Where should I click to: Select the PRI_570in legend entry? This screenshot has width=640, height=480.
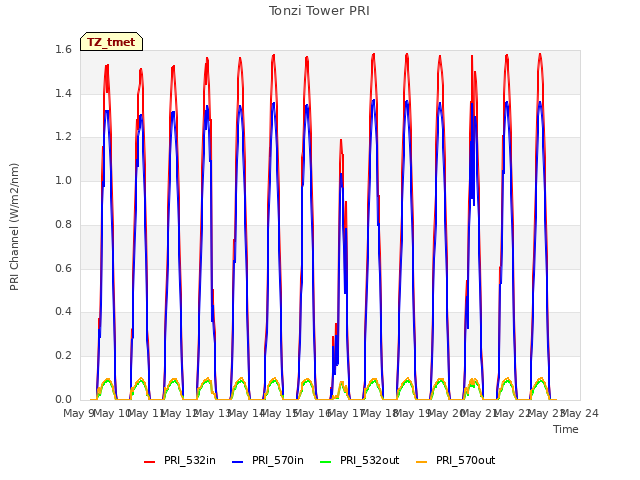268,460
